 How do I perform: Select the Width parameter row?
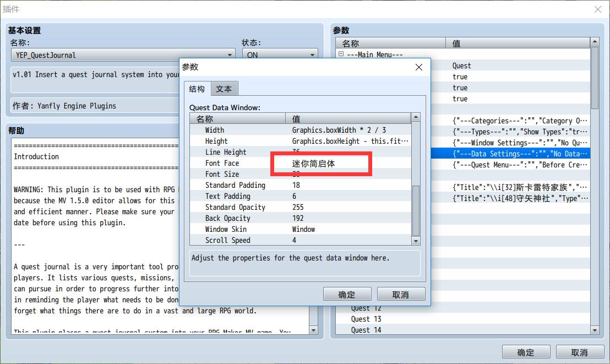pyautogui.click(x=301, y=130)
